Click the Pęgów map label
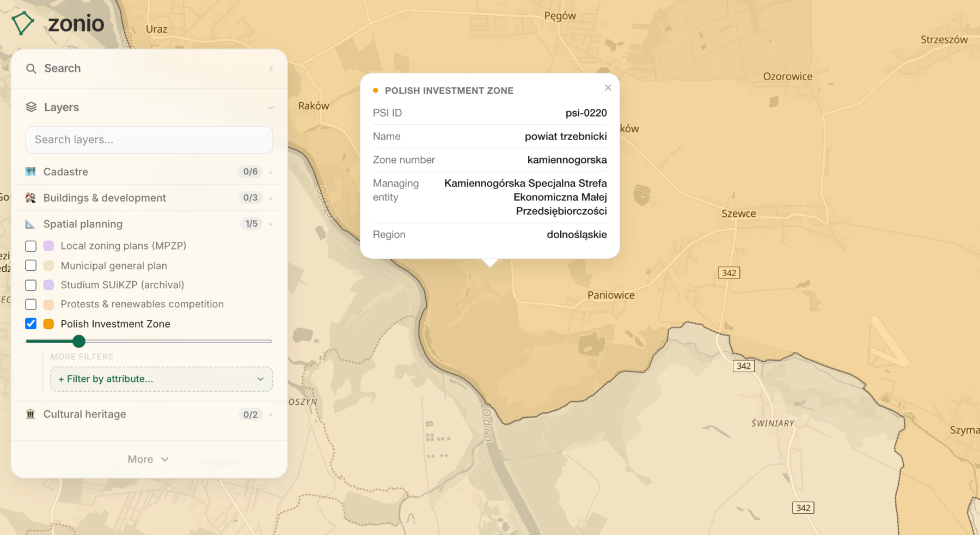Viewport: 980px width, 535px height. tap(560, 16)
